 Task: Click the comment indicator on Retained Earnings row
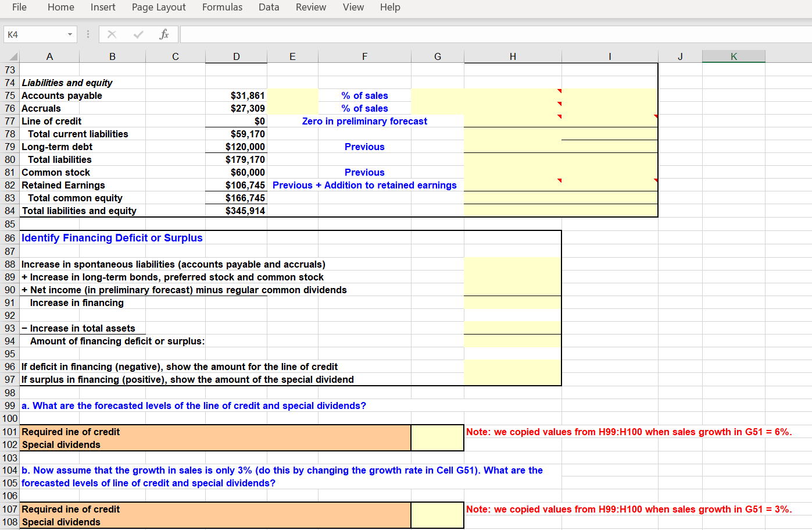click(x=559, y=180)
